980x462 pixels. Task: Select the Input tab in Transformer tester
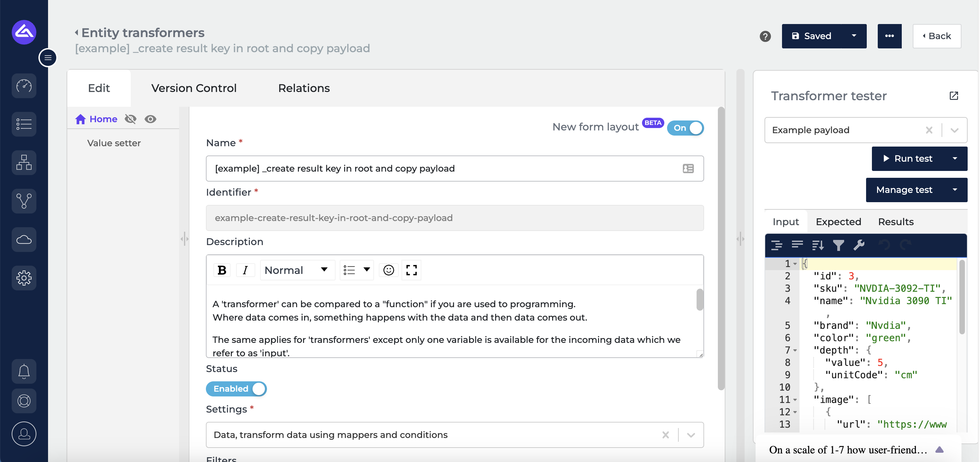pyautogui.click(x=785, y=222)
